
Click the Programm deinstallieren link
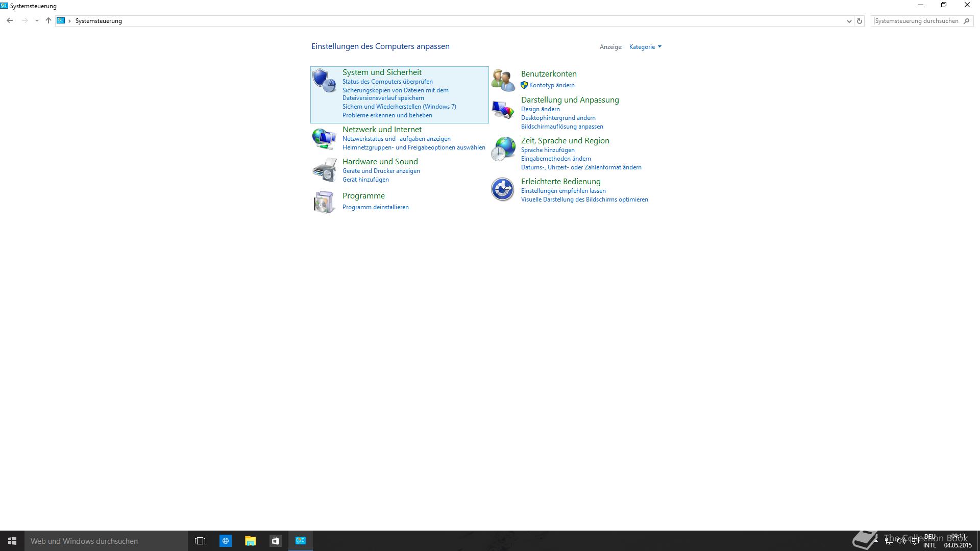coord(375,207)
